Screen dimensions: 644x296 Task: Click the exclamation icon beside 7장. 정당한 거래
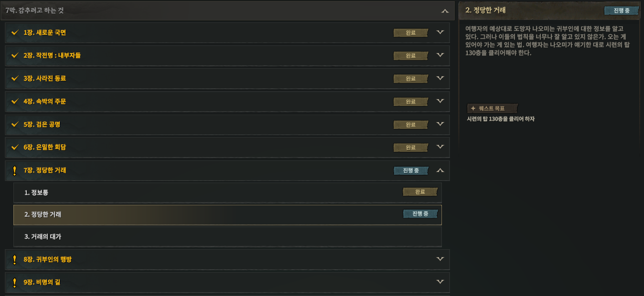pos(14,170)
